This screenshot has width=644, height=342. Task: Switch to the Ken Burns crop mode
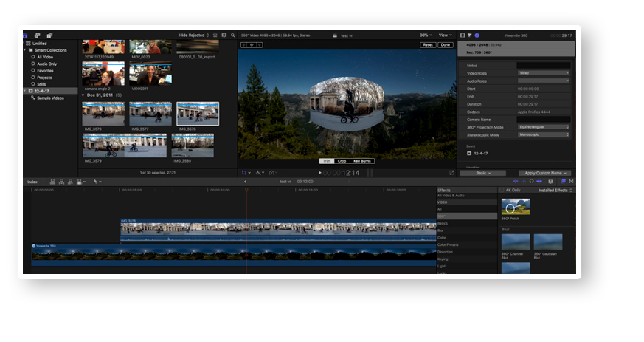pos(362,161)
